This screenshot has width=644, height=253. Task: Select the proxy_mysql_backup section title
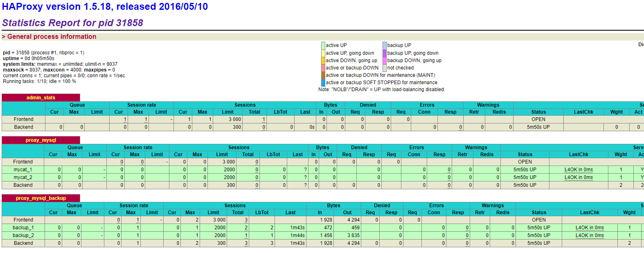41,198
